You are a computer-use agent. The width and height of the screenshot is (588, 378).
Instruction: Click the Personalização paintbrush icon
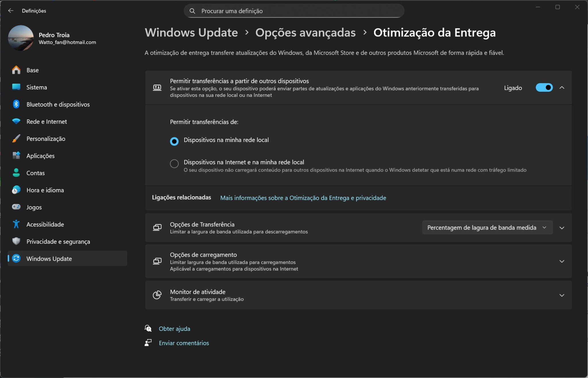pos(16,139)
